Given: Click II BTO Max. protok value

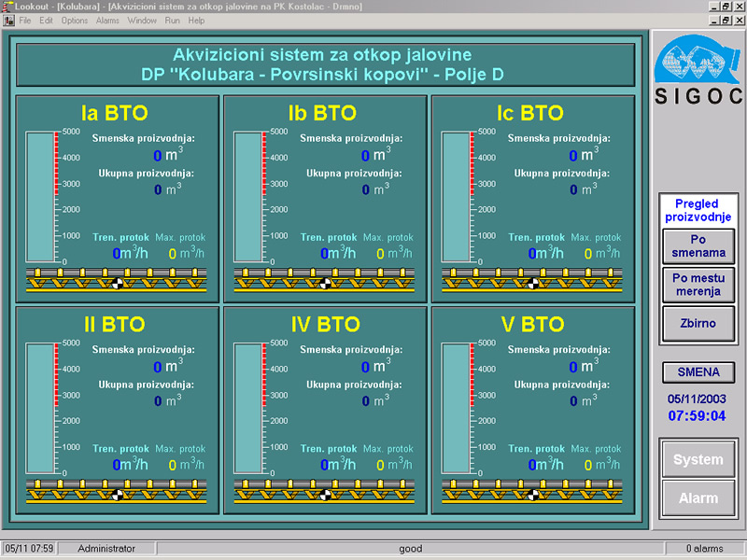Looking at the screenshot, I should 173,465.
